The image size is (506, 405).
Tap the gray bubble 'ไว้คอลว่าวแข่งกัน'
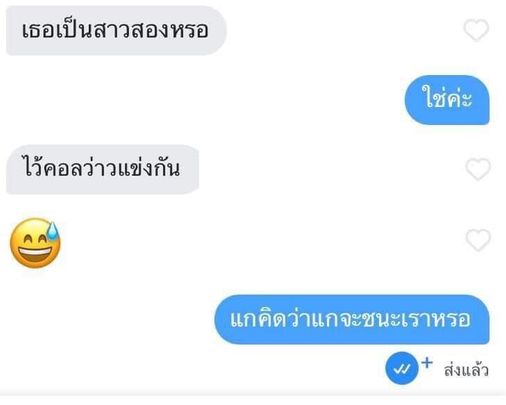(103, 169)
